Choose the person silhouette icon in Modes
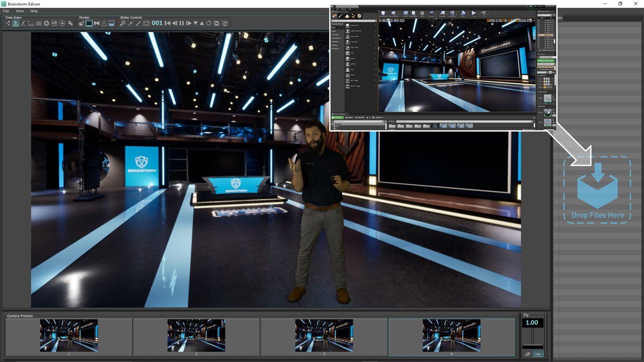The height and width of the screenshot is (362, 644). coord(104,23)
